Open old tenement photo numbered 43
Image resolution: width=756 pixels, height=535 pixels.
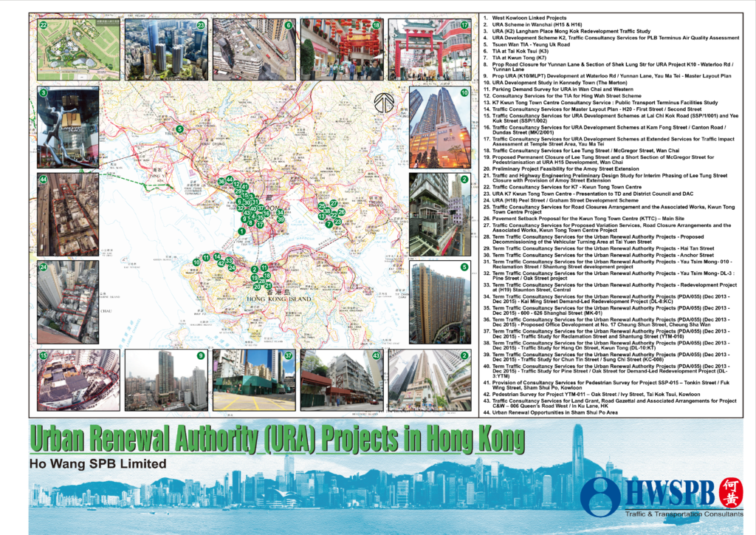click(342, 380)
